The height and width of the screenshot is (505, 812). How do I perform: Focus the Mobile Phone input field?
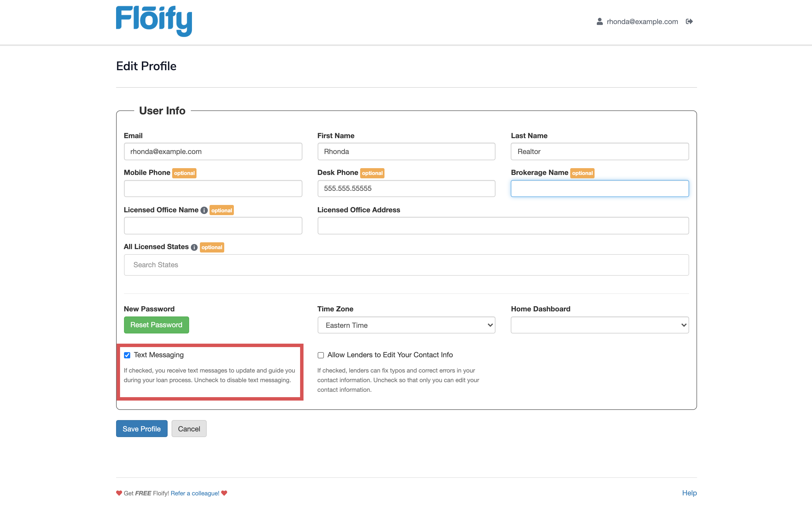click(x=213, y=188)
